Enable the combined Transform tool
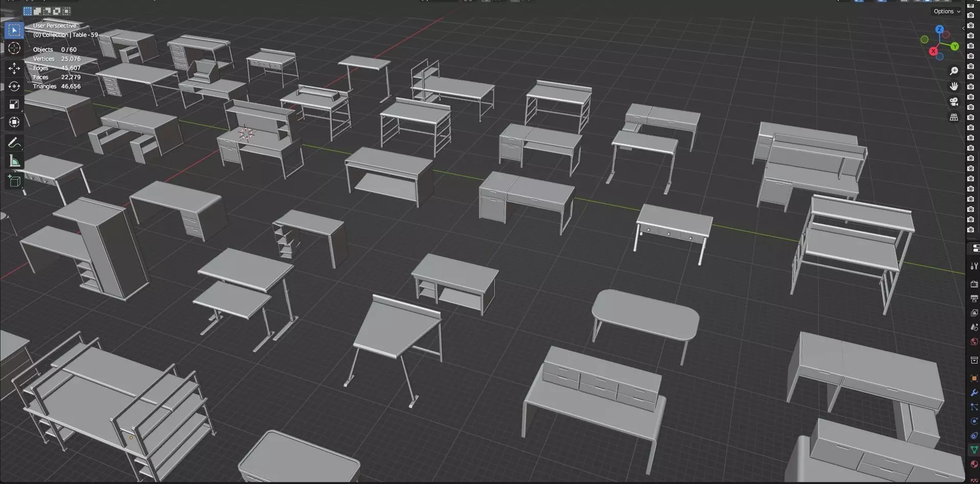This screenshot has width=980, height=484. click(14, 122)
